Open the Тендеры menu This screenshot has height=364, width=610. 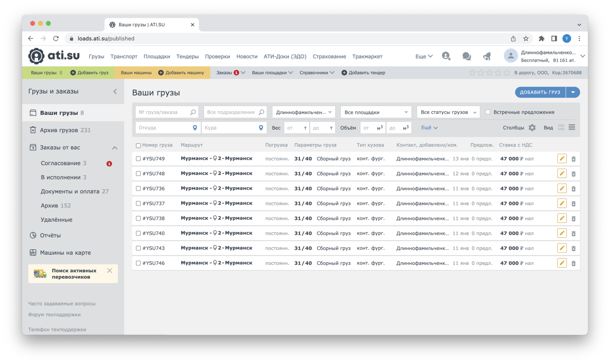(x=187, y=56)
